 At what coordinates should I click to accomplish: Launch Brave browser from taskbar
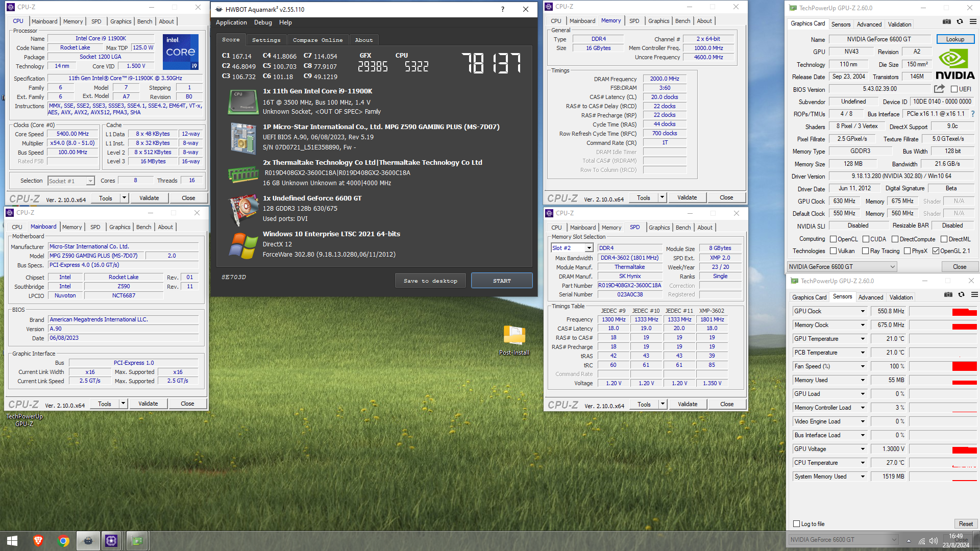pos(38,541)
